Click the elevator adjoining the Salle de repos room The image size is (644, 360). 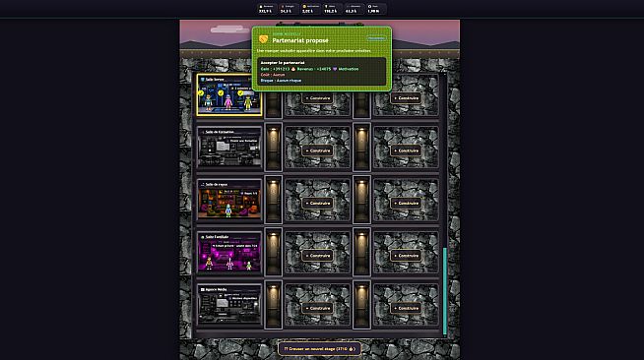tap(273, 200)
